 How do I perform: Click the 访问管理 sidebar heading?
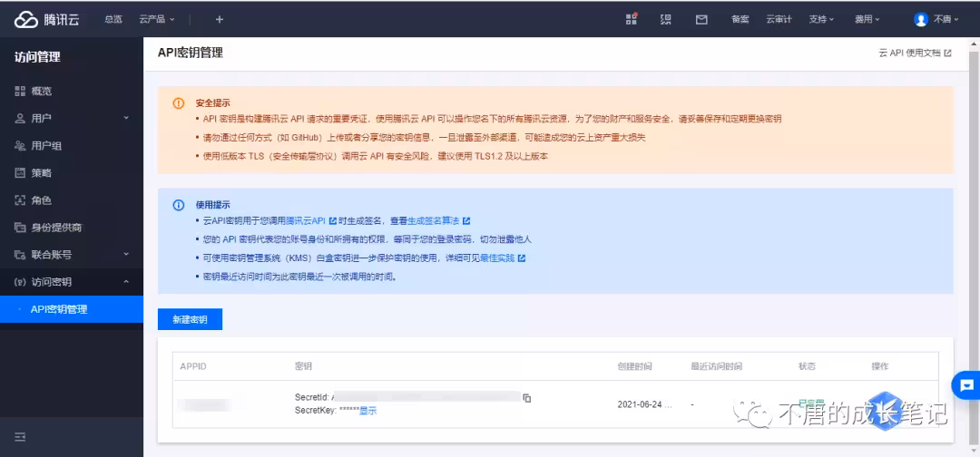(x=37, y=57)
